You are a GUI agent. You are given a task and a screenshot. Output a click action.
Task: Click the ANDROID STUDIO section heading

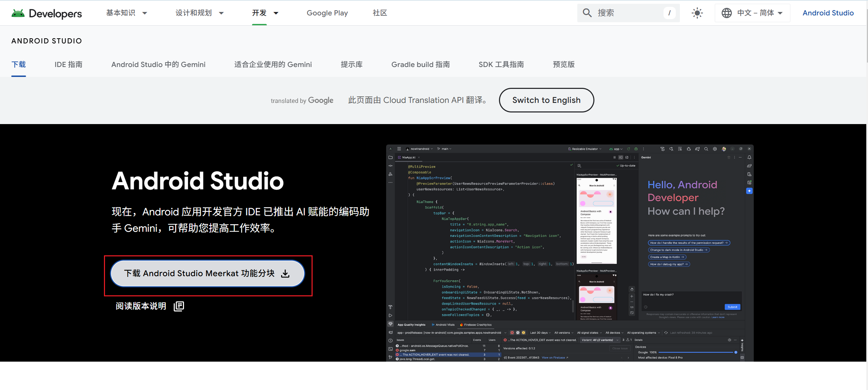click(x=47, y=41)
